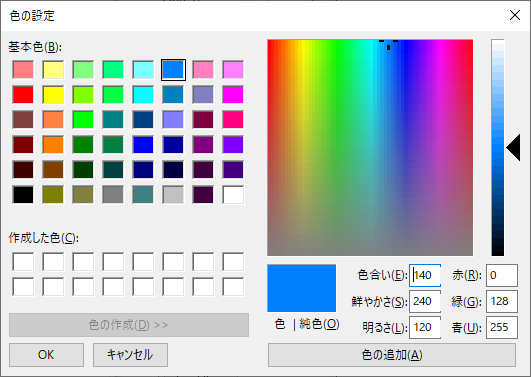Pick the magenta swatch in second row
531x377 pixels.
[233, 95]
